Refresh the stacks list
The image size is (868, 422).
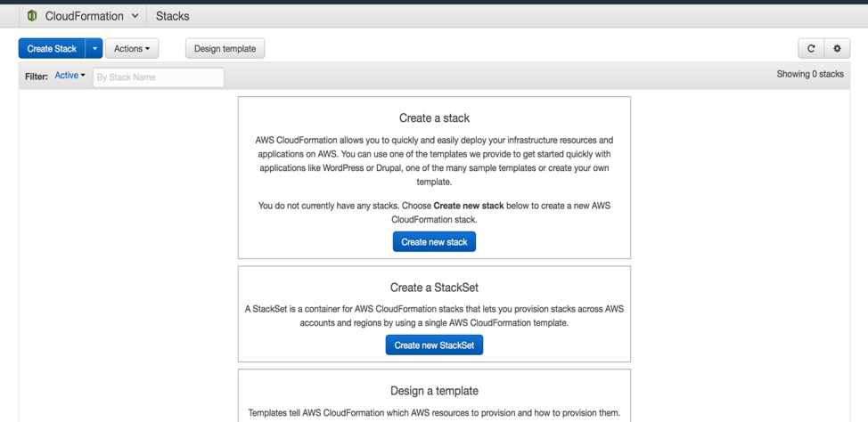coord(811,49)
